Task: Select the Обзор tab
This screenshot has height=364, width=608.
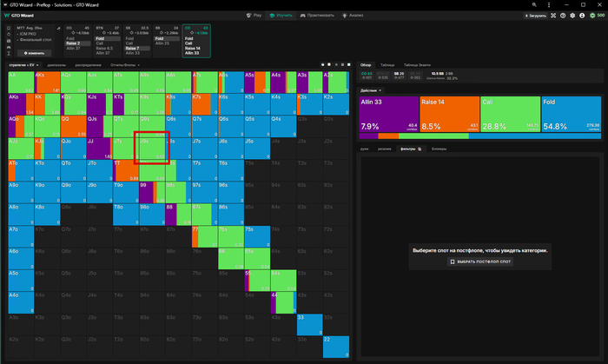Action: 366,65
